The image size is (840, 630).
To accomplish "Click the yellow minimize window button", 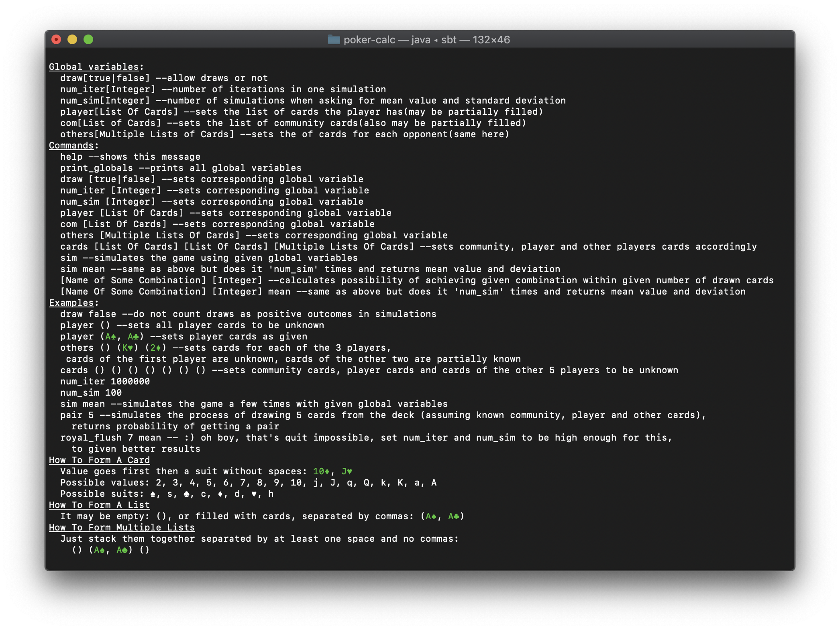I will pyautogui.click(x=72, y=39).
